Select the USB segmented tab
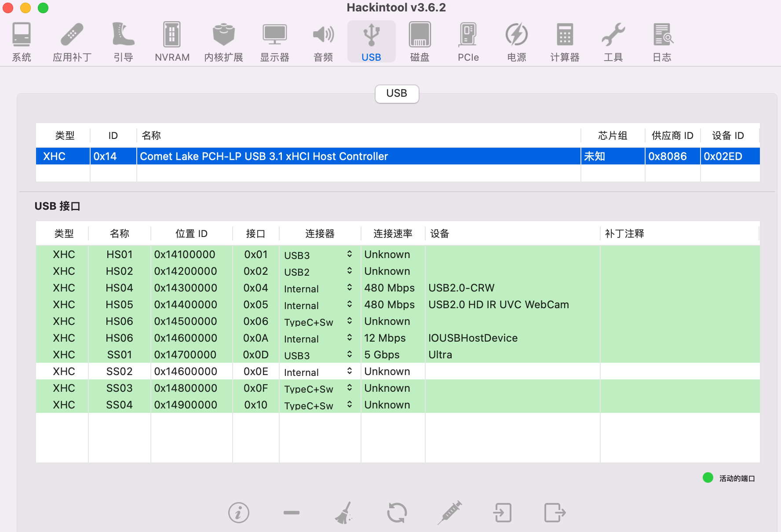Viewport: 781px width, 532px height. 397,94
